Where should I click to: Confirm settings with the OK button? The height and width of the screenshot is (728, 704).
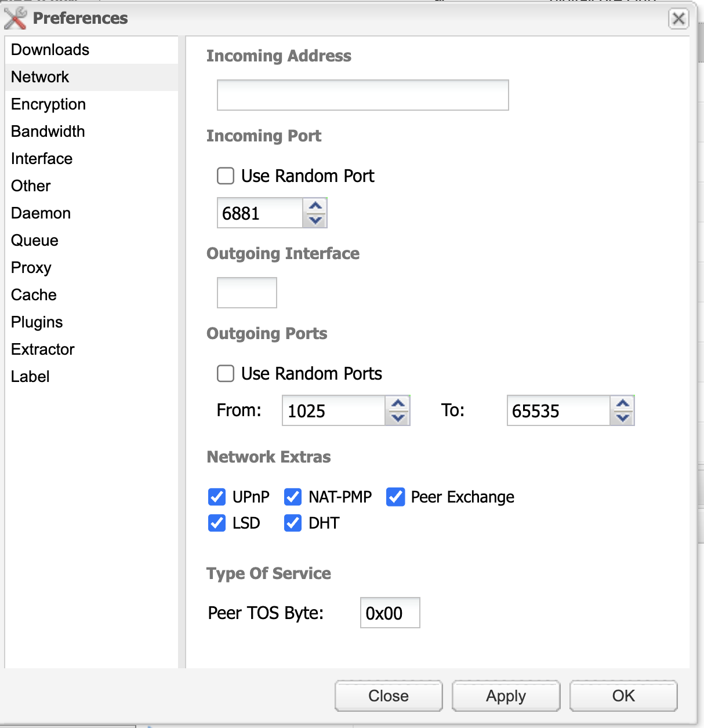[x=623, y=696]
